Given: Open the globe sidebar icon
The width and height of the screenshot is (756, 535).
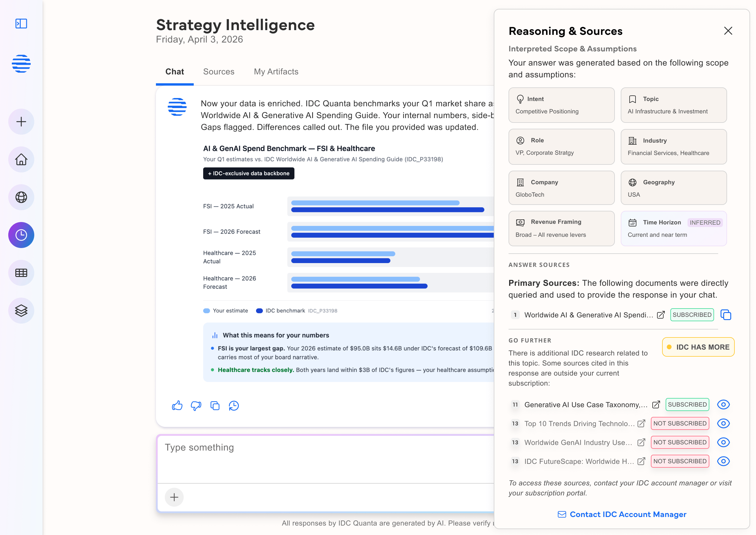Looking at the screenshot, I should pos(21,197).
